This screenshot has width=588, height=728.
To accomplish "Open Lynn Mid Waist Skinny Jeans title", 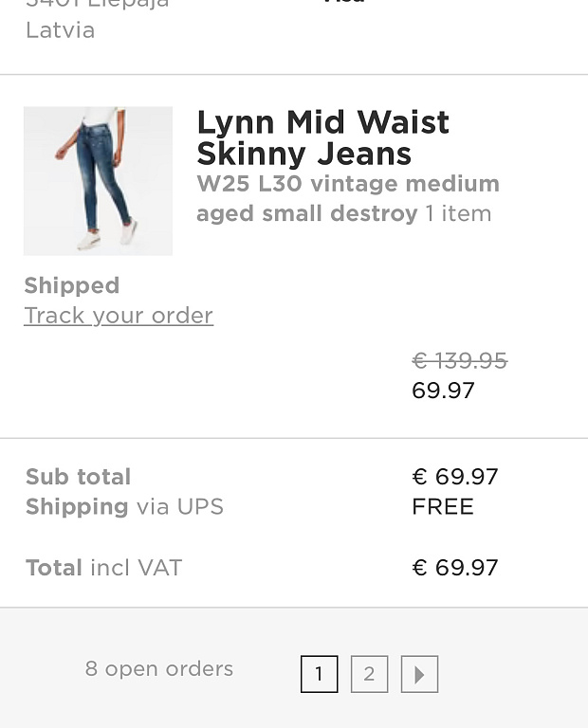I will 322,137.
